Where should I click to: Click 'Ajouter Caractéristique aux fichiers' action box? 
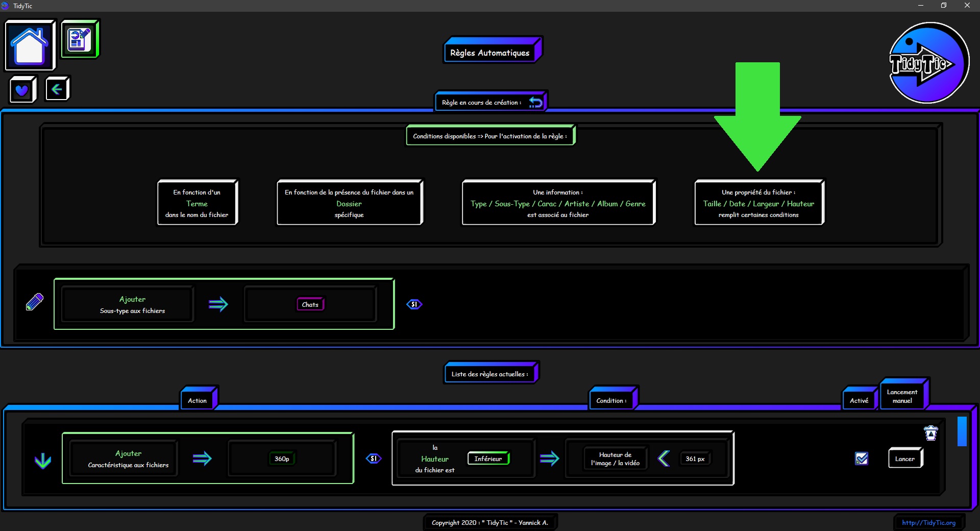coord(124,458)
